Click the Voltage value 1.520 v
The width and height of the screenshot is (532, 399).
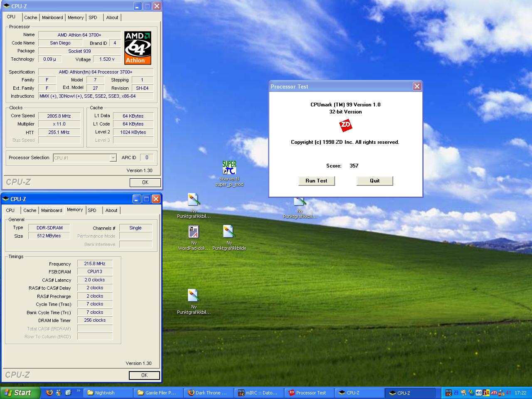pos(107,59)
